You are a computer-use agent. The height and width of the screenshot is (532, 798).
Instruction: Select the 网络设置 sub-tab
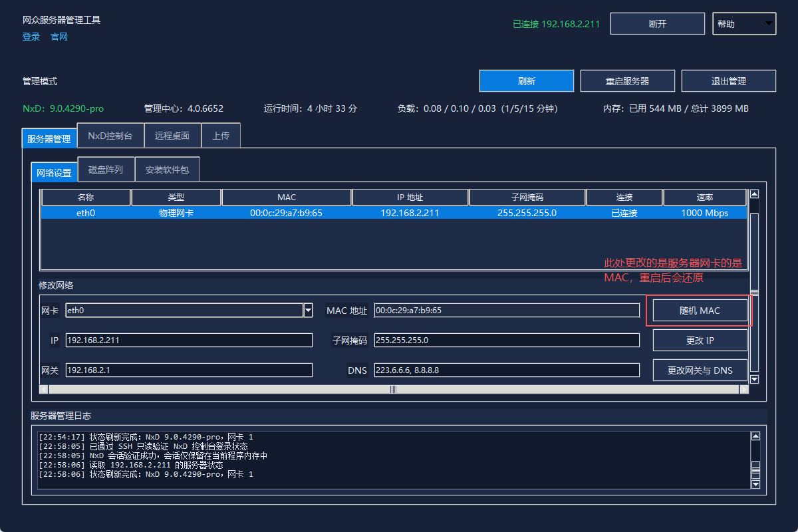[x=54, y=172]
